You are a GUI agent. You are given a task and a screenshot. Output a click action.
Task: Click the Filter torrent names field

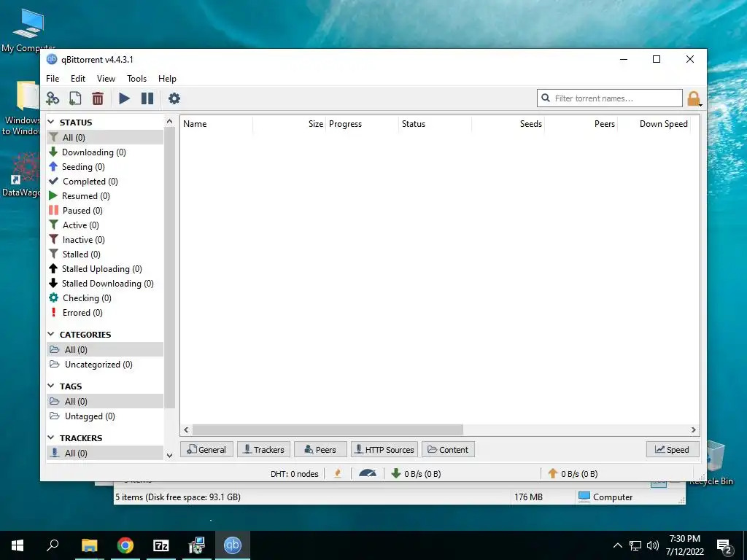coord(610,98)
